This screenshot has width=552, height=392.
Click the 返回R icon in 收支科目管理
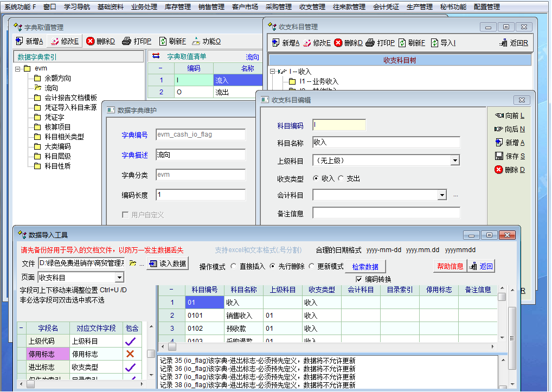click(x=504, y=43)
